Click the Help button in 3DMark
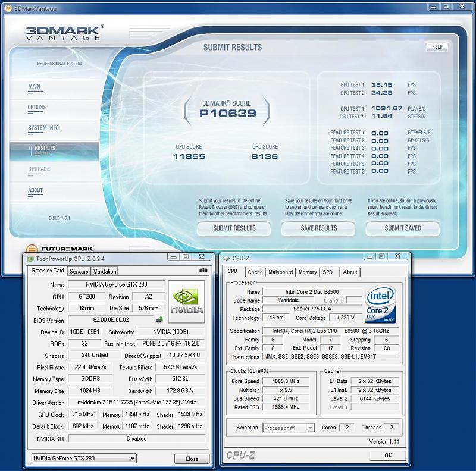This screenshot has width=476, height=471. pyautogui.click(x=437, y=47)
